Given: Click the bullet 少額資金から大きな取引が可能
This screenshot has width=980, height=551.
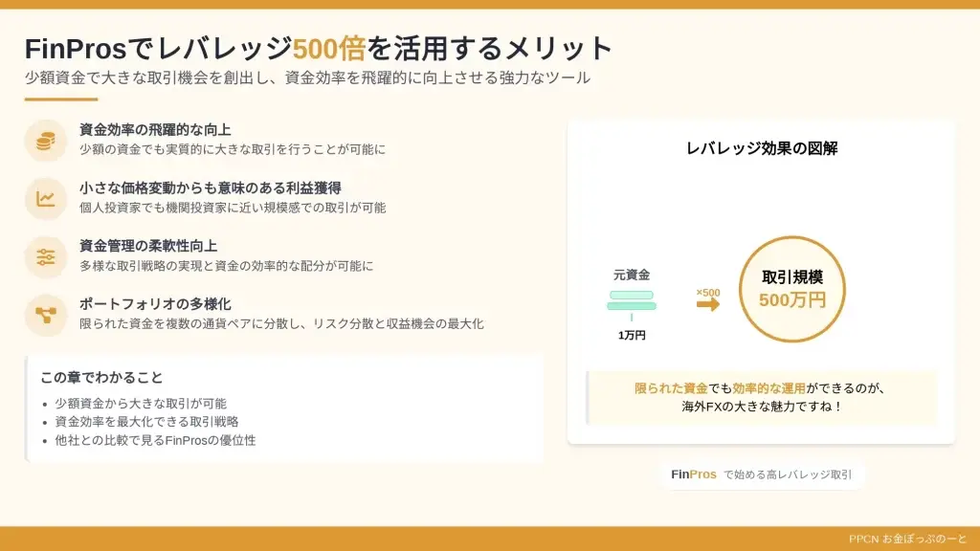Looking at the screenshot, I should click(x=141, y=404).
